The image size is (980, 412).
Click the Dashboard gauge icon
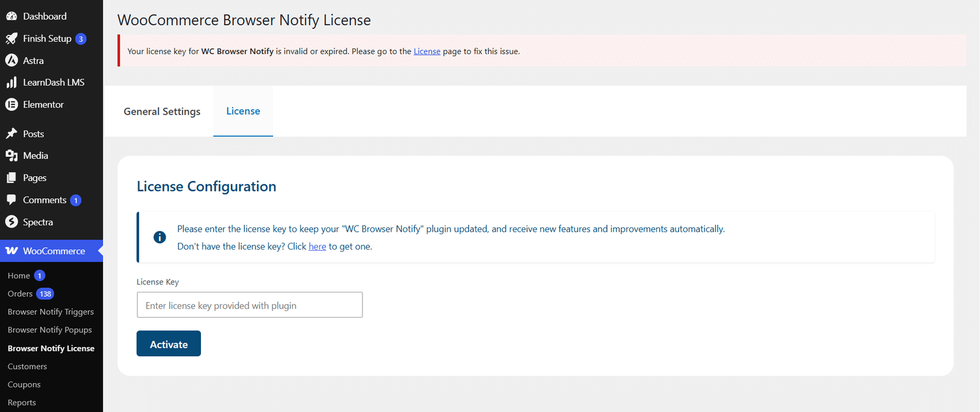12,16
